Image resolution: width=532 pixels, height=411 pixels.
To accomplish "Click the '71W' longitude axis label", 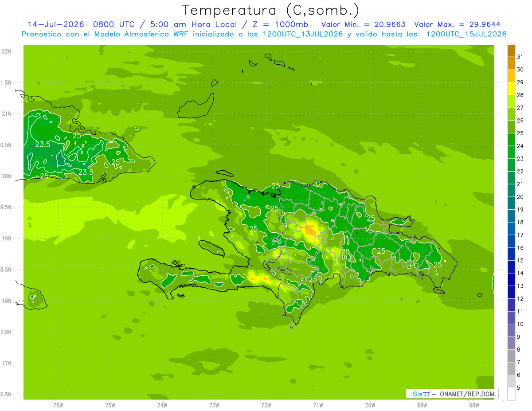I will point(318,405).
